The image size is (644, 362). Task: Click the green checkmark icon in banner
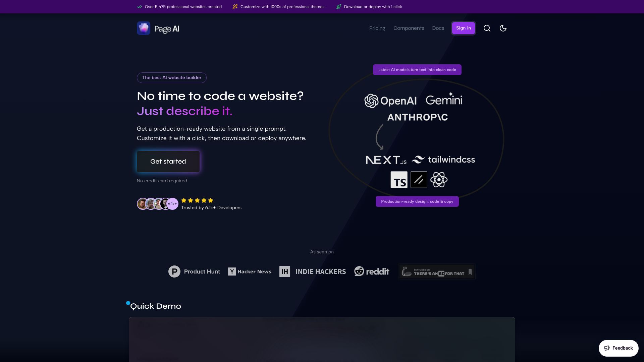140,7
